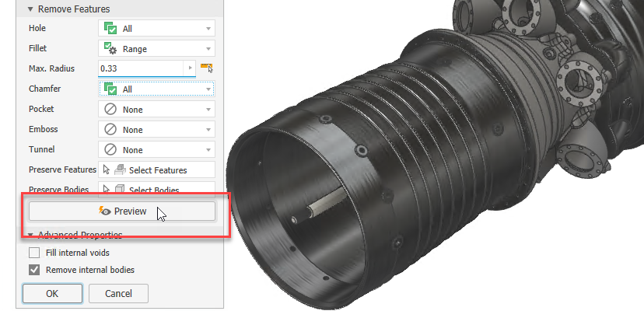Click the Preview button
Image resolution: width=644 pixels, height=311 pixels.
121,211
